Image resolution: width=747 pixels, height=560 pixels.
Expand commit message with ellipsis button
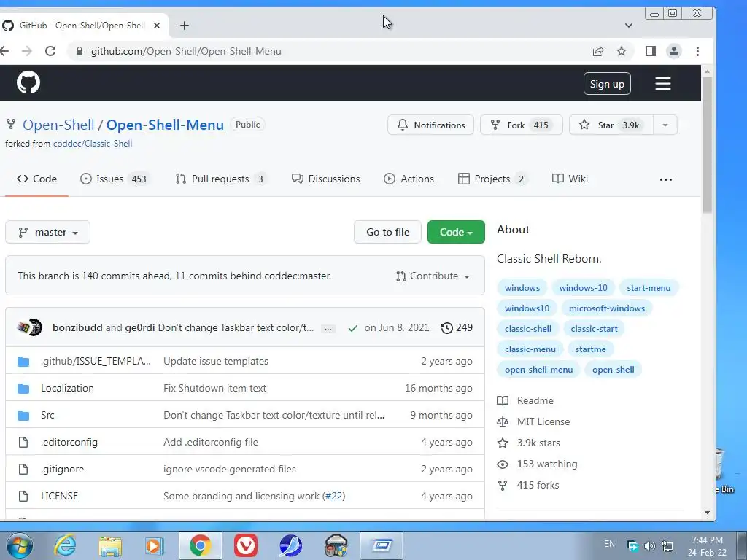click(x=328, y=329)
